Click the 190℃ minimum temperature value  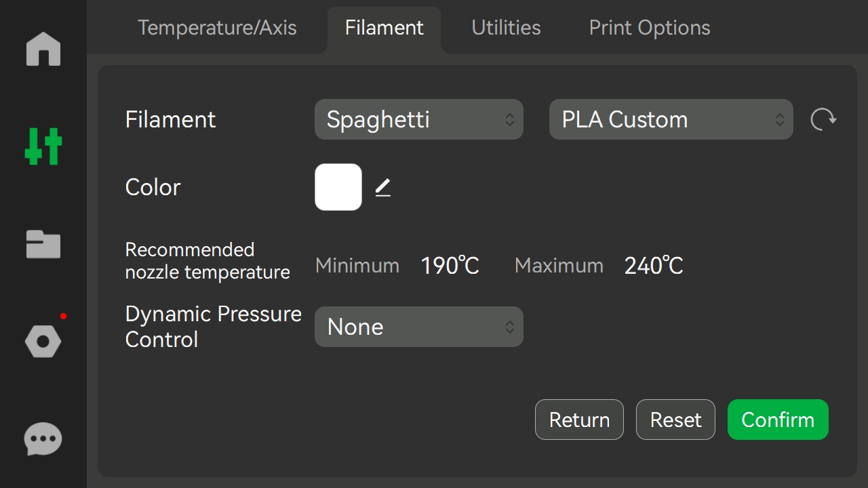[x=450, y=266]
